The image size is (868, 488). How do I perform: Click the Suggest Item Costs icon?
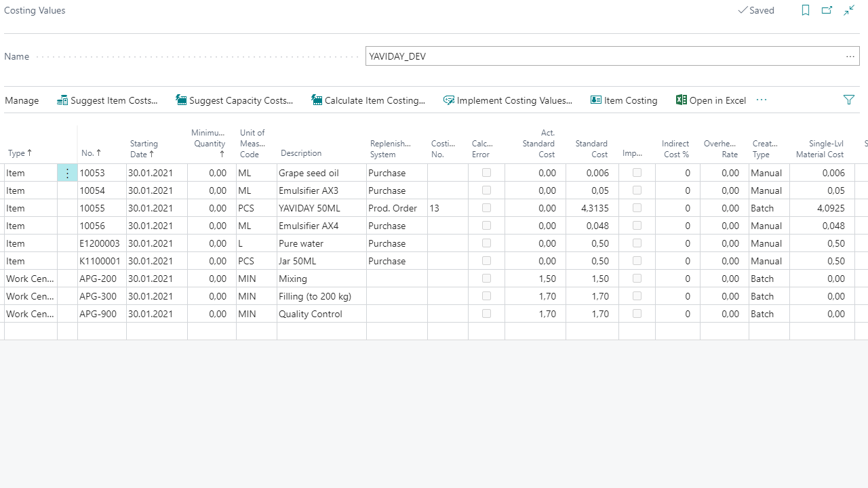coord(62,100)
